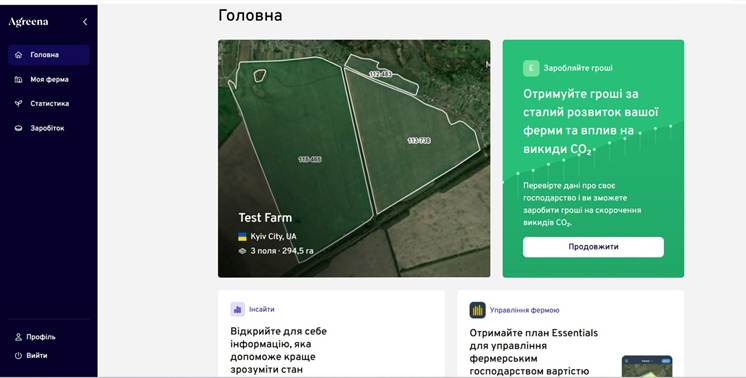The image size is (746, 378).
Task: Select field label 112 483 on map
Action: [x=380, y=74]
